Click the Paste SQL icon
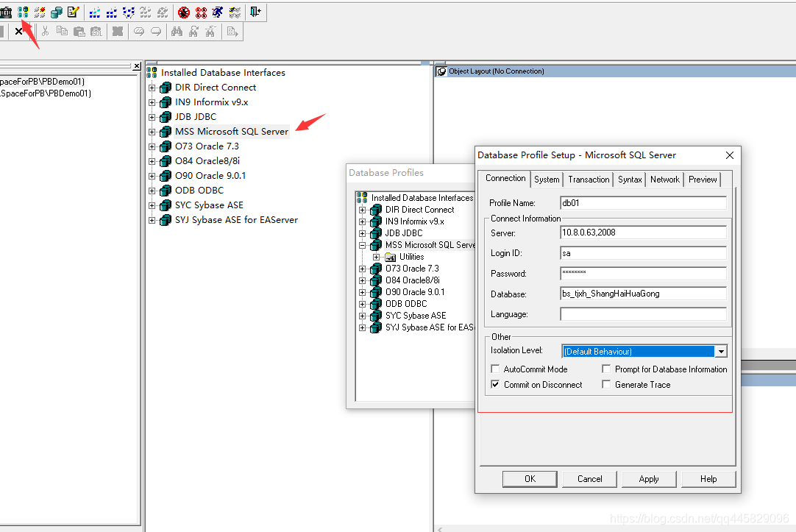Image resolution: width=796 pixels, height=532 pixels. 96,32
